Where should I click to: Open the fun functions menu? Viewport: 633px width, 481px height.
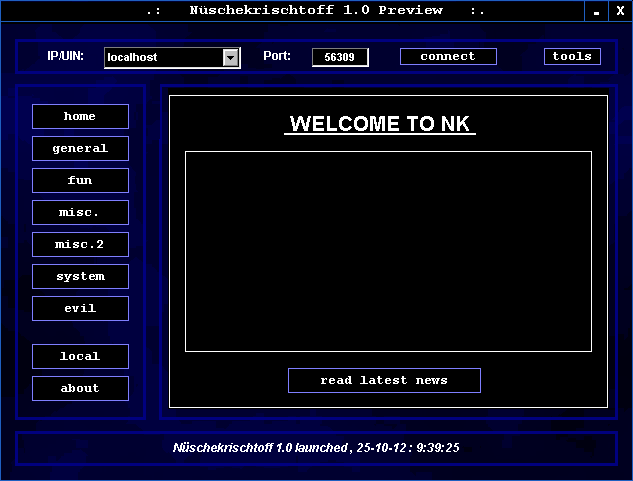80,181
